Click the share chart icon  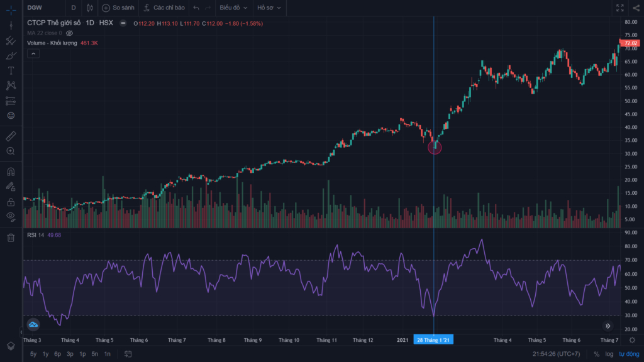636,8
